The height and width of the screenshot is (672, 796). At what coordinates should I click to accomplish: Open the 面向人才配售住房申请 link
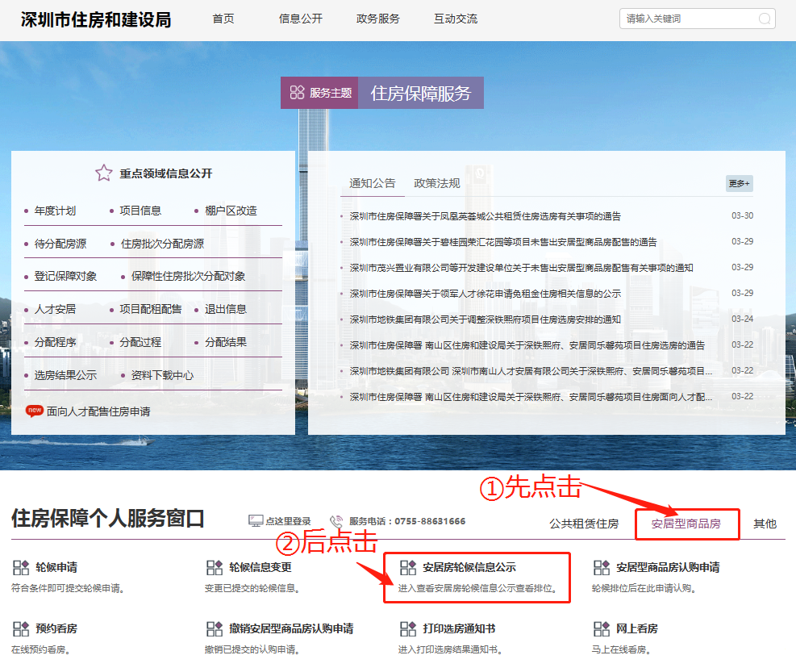(x=98, y=411)
